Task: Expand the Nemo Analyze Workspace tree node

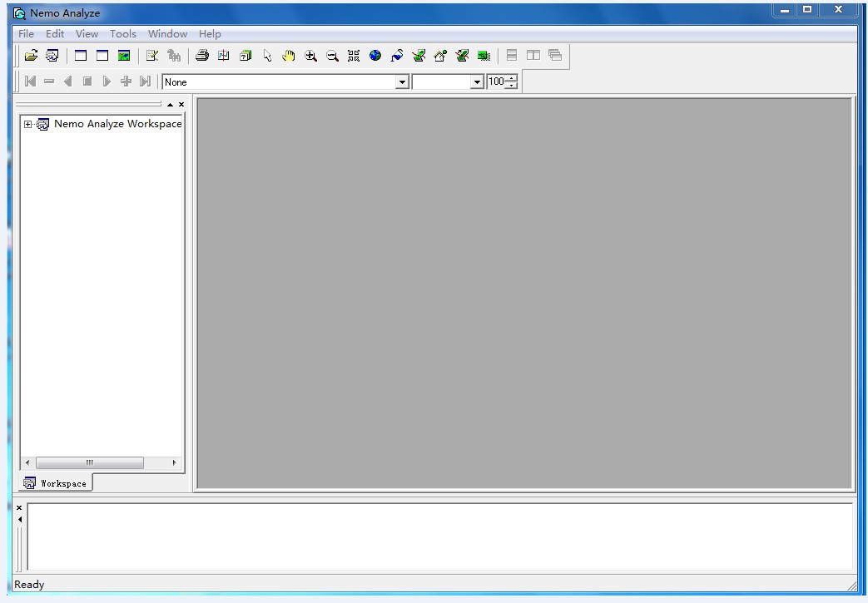Action: point(27,125)
